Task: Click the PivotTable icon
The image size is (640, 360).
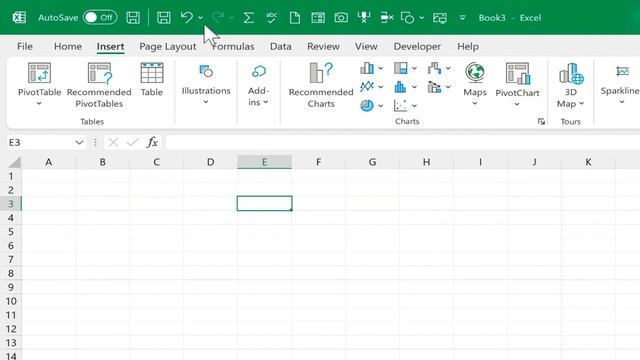Action: [39, 73]
